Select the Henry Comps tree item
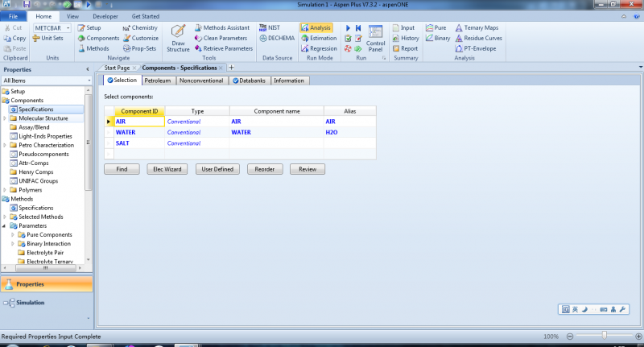The image size is (644, 347). [x=35, y=172]
